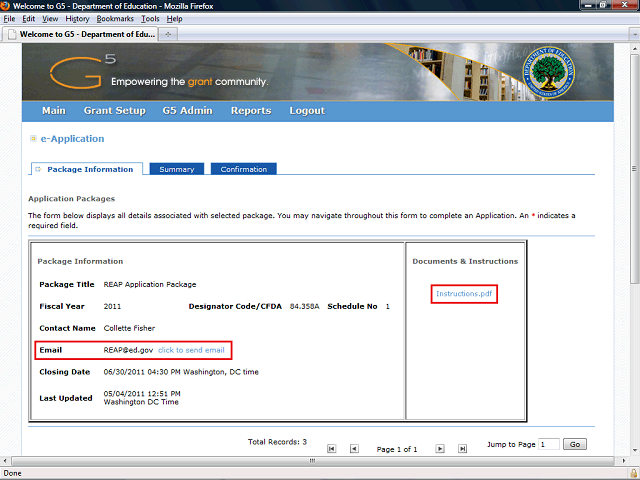Click the vertical scrollbar thumb
640x480 pixels.
[x=634, y=169]
